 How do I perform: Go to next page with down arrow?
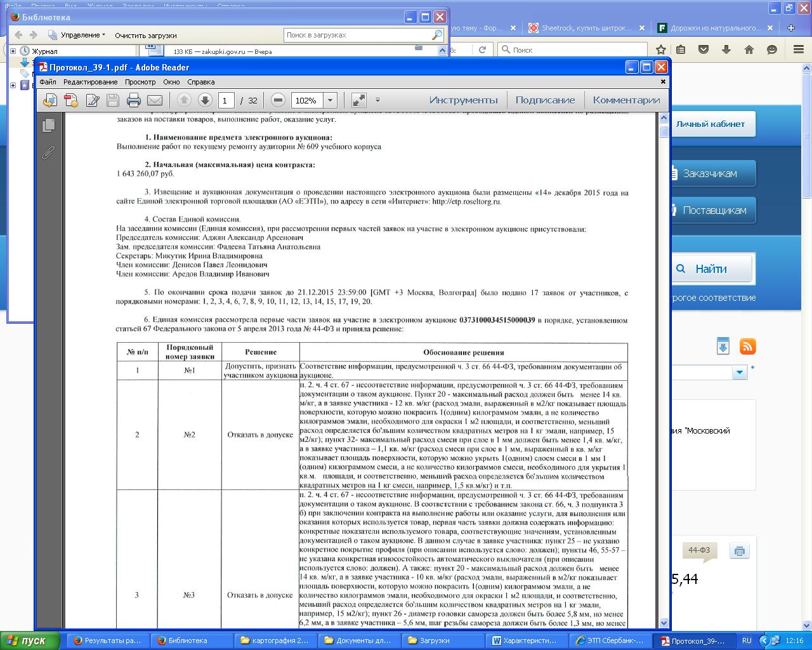(205, 100)
